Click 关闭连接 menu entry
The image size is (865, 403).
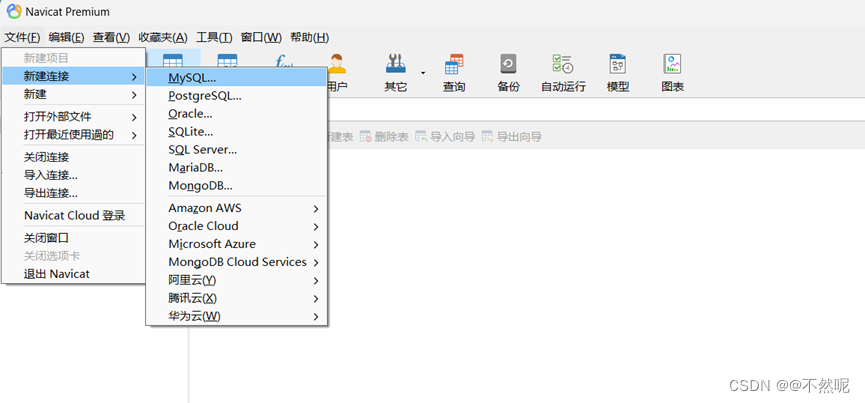[x=74, y=158]
